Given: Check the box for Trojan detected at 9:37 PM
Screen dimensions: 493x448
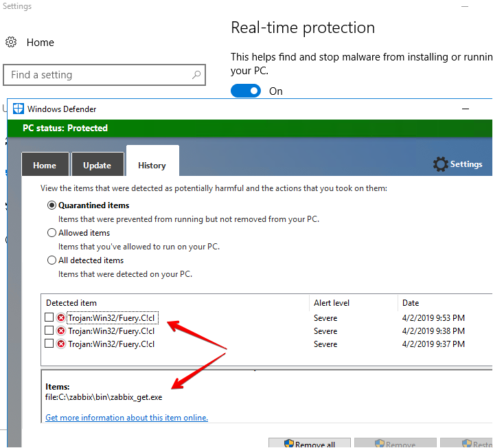Looking at the screenshot, I should coord(49,344).
